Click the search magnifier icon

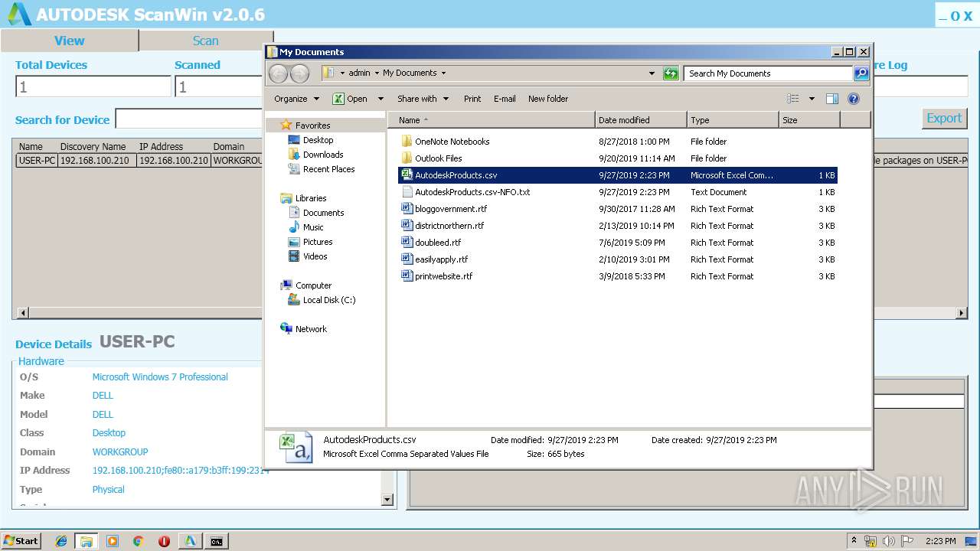(861, 73)
